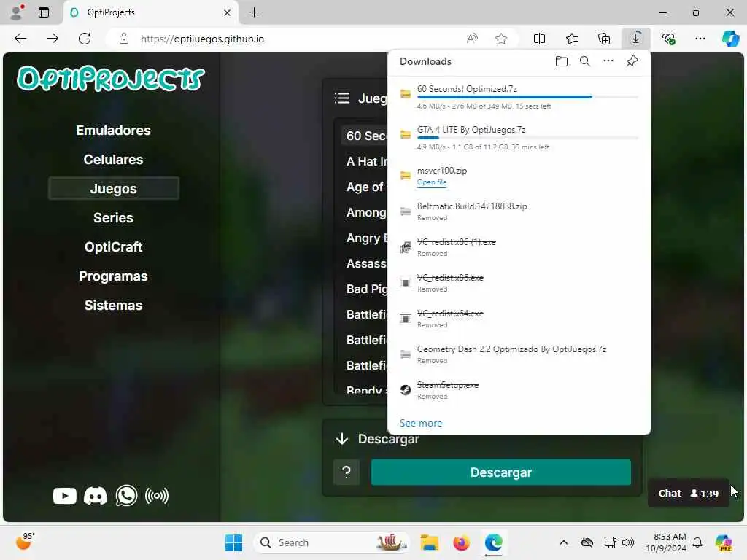
Task: Select removed SteamSetup.exe entry
Action: pyautogui.click(x=519, y=390)
